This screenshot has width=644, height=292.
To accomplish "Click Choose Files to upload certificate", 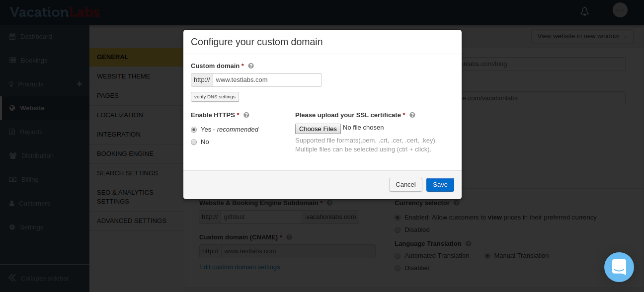I will (318, 129).
